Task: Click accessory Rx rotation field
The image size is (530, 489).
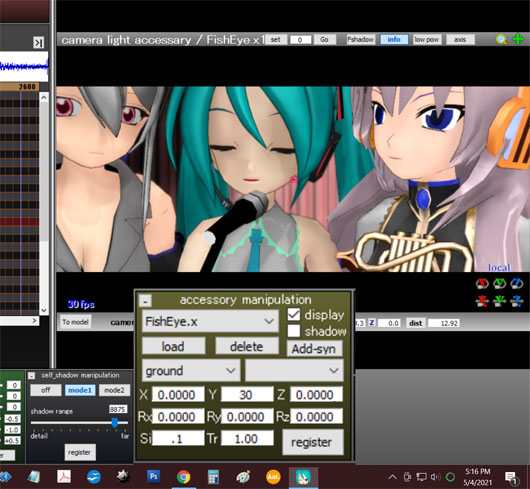Action: point(178,416)
